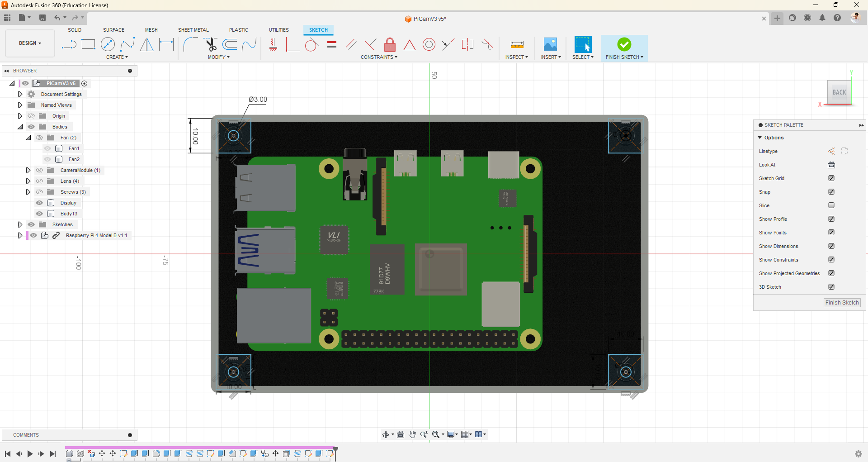Select the Fan2 body in browser
Image resolution: width=868 pixels, height=462 pixels.
pyautogui.click(x=74, y=159)
